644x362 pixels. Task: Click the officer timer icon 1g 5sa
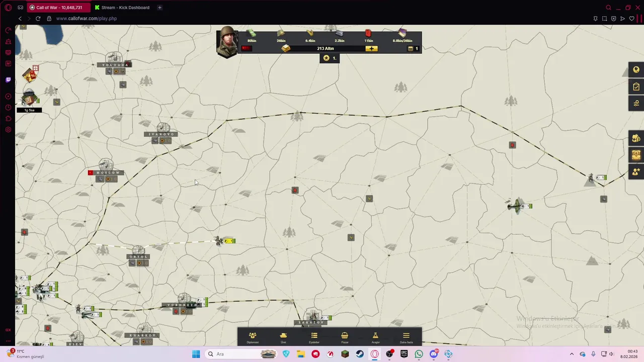(x=29, y=100)
